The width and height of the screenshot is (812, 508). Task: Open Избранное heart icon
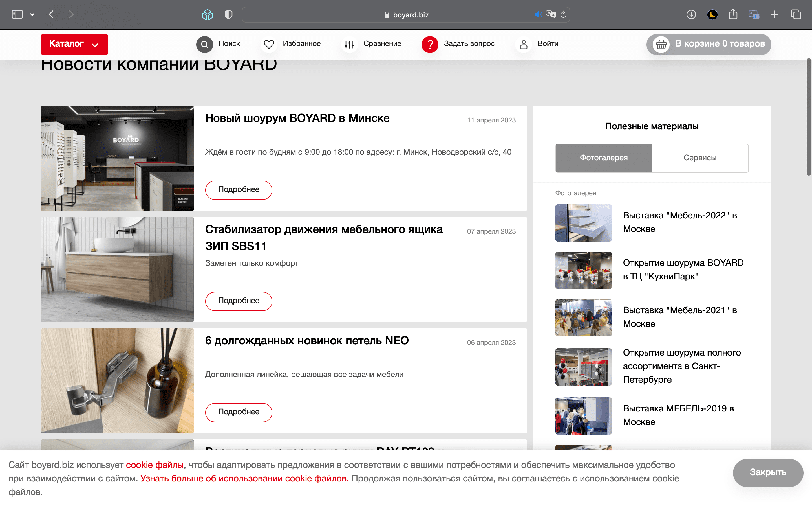pos(269,44)
